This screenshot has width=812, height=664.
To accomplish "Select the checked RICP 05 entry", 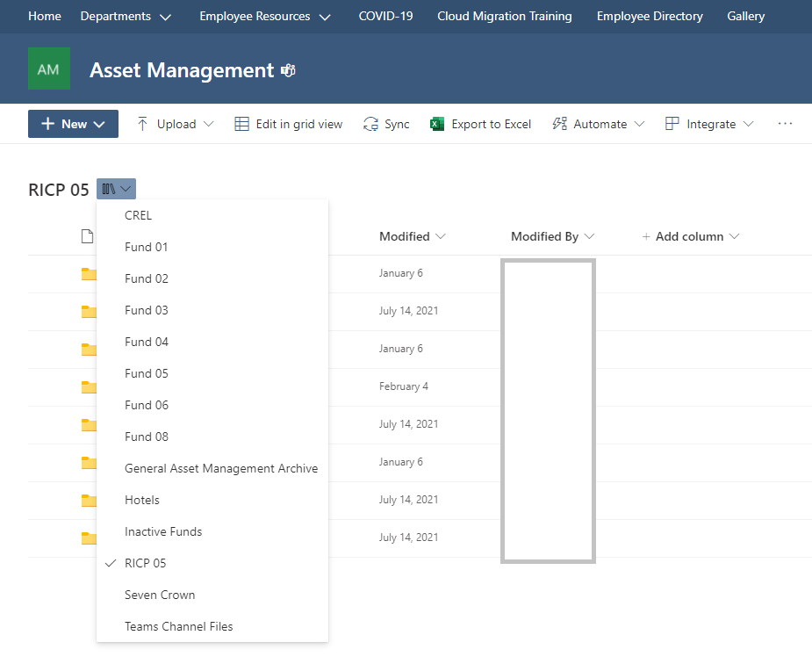I will point(212,563).
